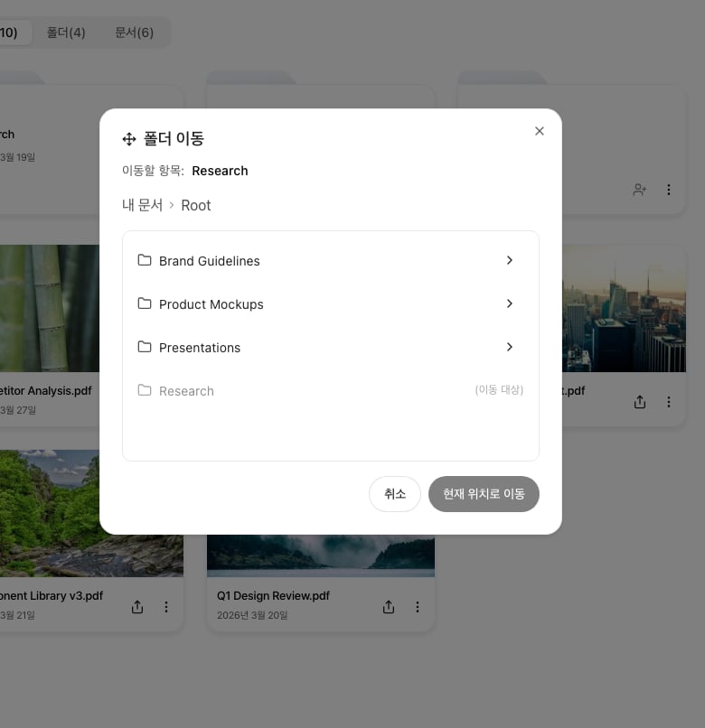Click the Q1 Design Review.pdf file name
The height and width of the screenshot is (728, 705).
pyautogui.click(x=273, y=596)
